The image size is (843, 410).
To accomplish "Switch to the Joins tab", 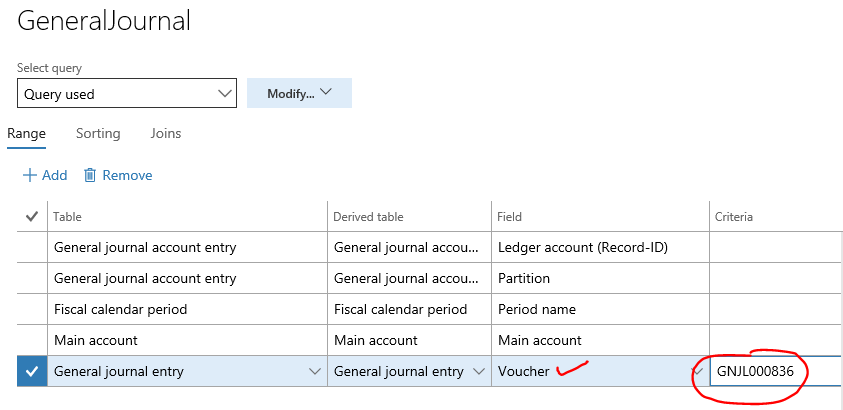I will point(166,133).
